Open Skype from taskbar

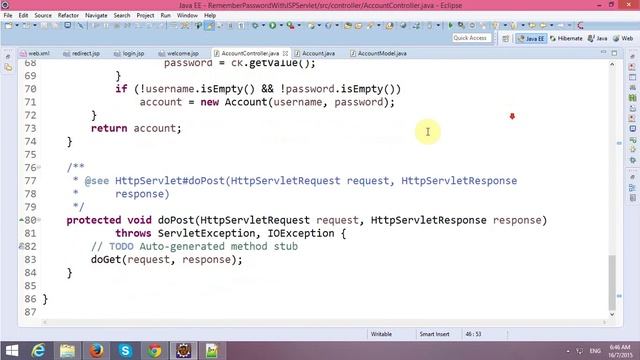coord(125,351)
